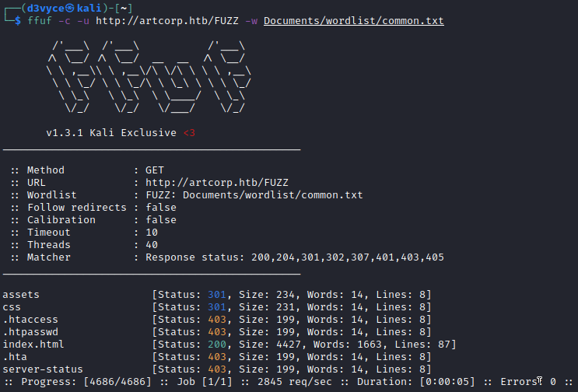The height and width of the screenshot is (392, 578).
Task: Click the server-status result name
Action: coord(43,369)
